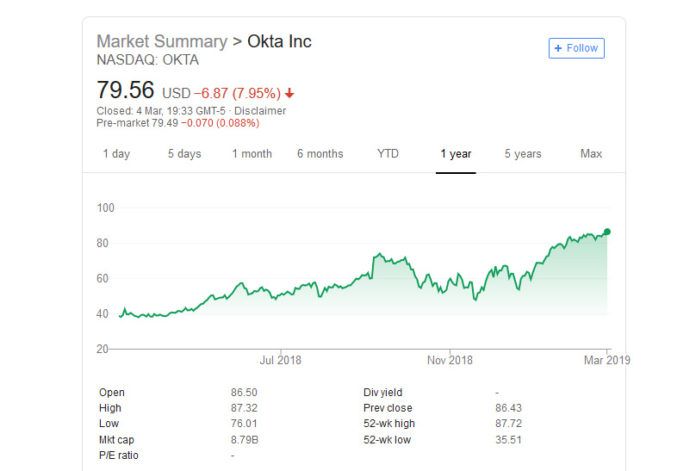696x471 pixels.
Task: Click the Prev close value 86.43
Action: [508, 408]
